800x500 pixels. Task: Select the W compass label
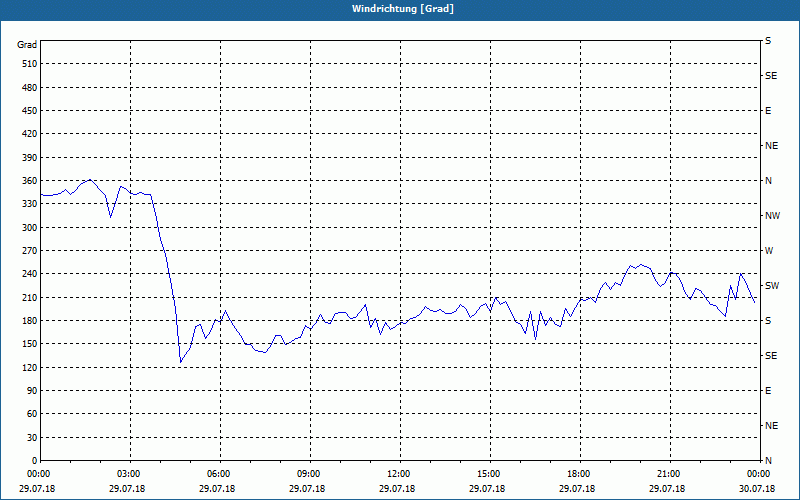tap(769, 251)
